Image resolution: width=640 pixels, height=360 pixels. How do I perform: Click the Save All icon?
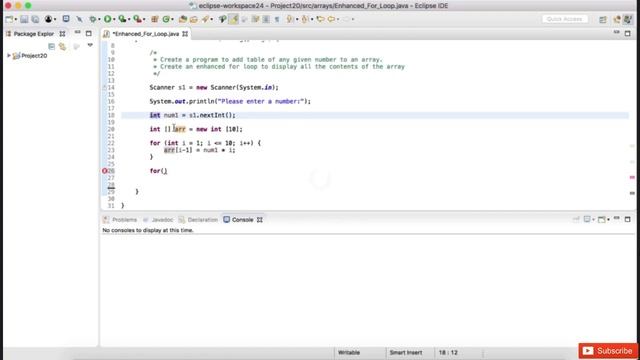click(x=36, y=19)
